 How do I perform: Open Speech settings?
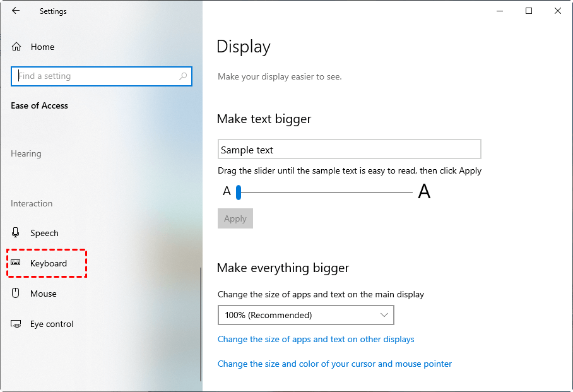click(44, 233)
